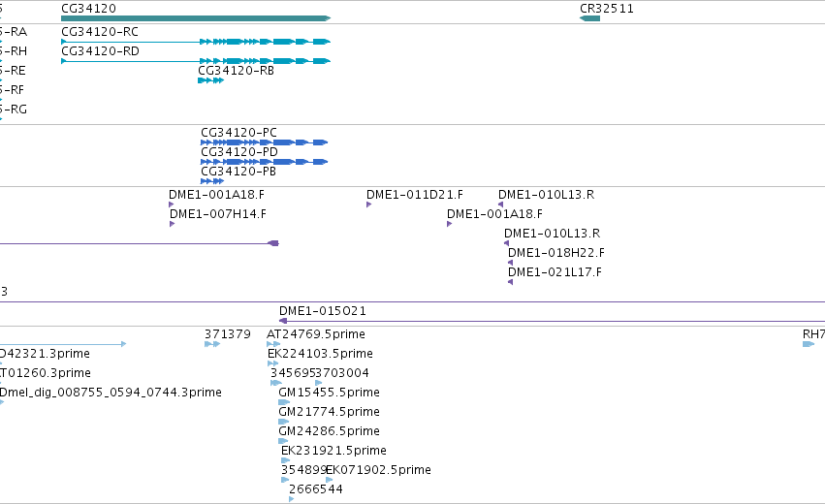Click the CG34120-RC transcript label
This screenshot has width=825, height=504.
pos(100,32)
